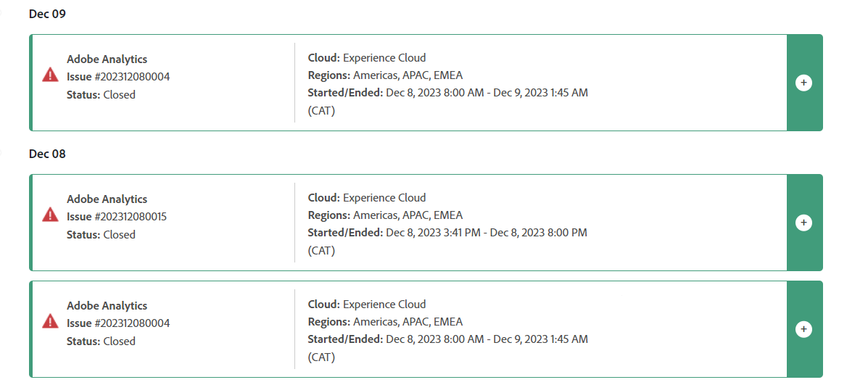Expand issue #202312080015 details using plus icon
868x385 pixels.
[803, 223]
